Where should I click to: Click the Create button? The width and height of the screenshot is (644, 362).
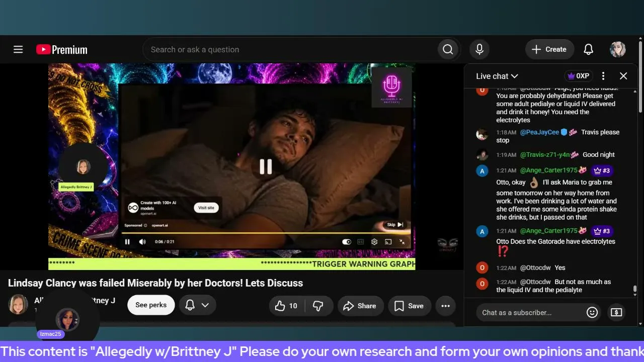549,49
